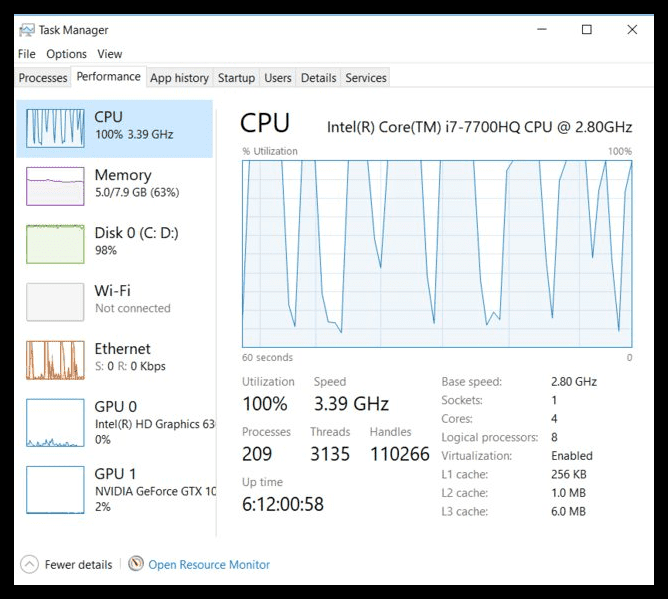
Task: Click the L3 cache 6.0 MB value
Action: [x=568, y=512]
